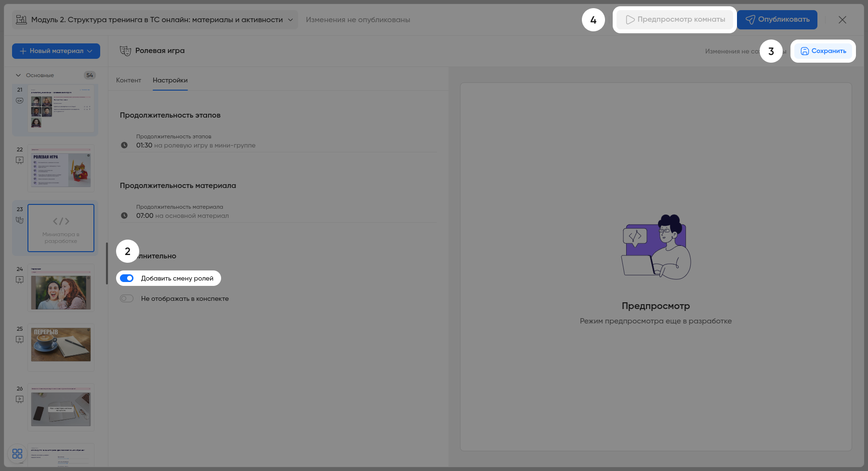Click the Предпросмотр комнаты button
The image size is (868, 471).
point(675,20)
